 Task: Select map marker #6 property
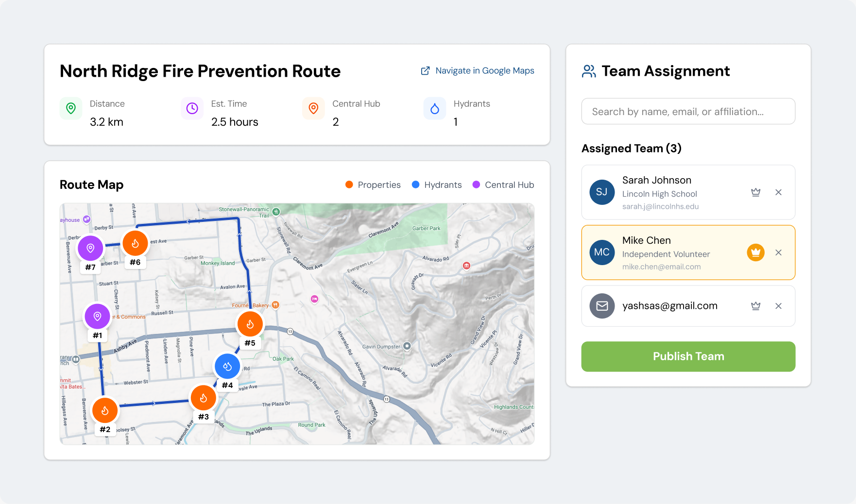click(x=135, y=243)
